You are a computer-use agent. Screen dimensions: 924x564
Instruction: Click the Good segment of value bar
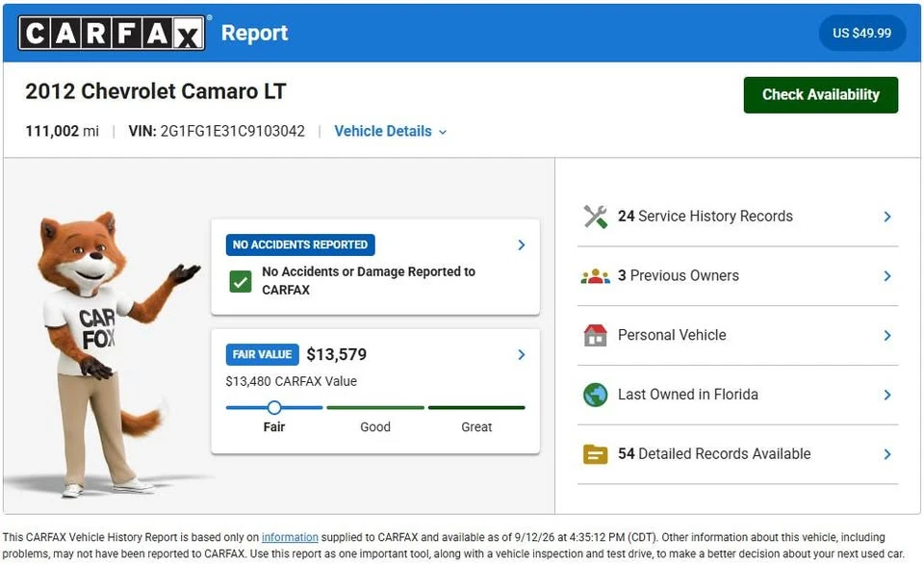[375, 407]
